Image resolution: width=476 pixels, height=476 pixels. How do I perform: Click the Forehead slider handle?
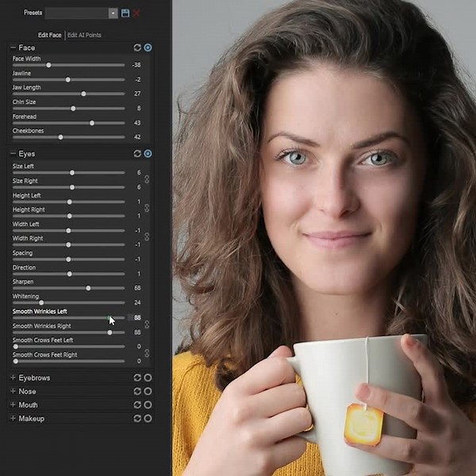(x=92, y=123)
